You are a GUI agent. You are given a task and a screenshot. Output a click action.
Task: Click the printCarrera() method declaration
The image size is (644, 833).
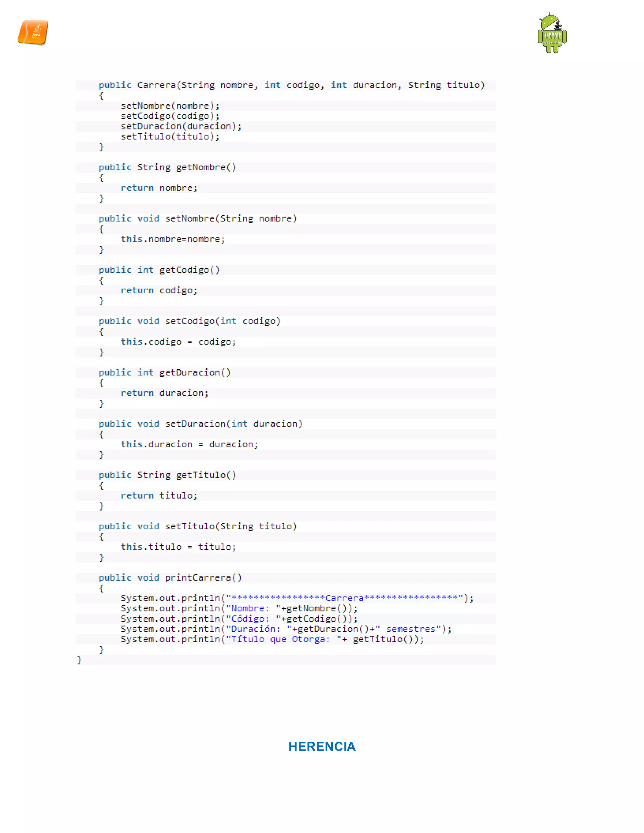170,577
